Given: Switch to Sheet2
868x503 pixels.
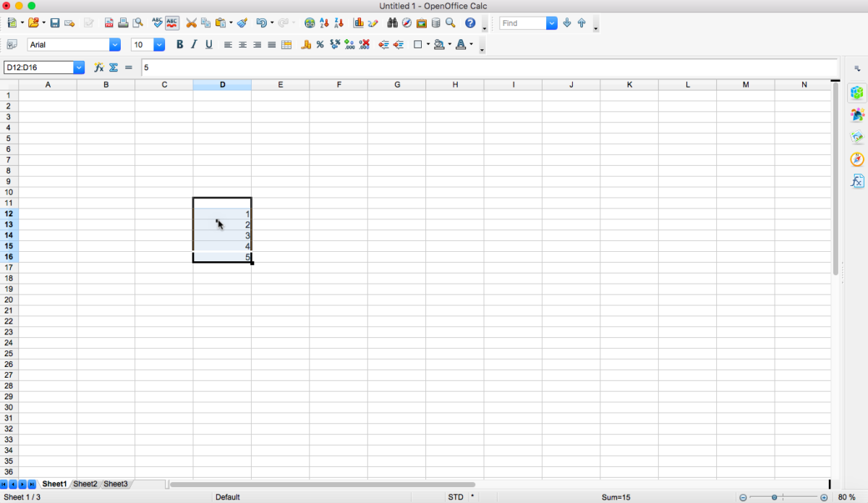Looking at the screenshot, I should coord(85,483).
